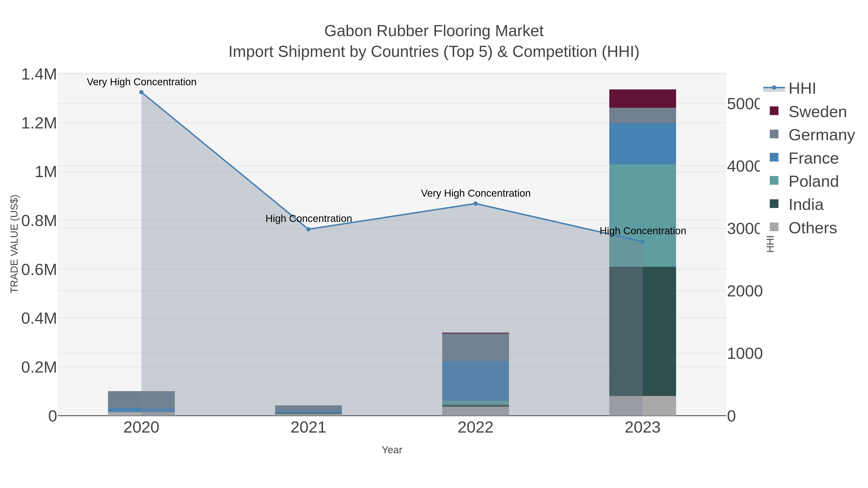
Task: Click the 'High Concentration' annotation at 2021
Action: tap(309, 219)
